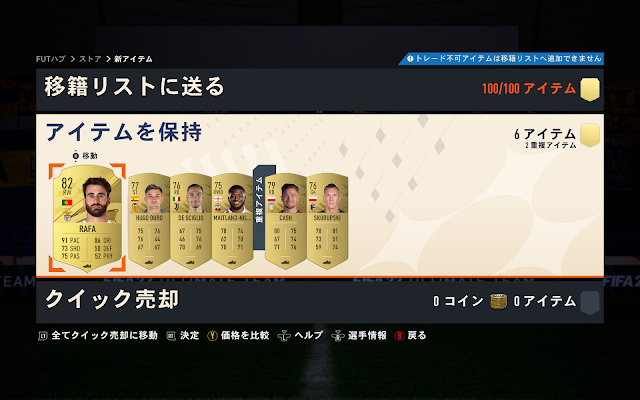This screenshot has width=640, height=400.
Task: Select the Cash 79 card
Action: [286, 221]
